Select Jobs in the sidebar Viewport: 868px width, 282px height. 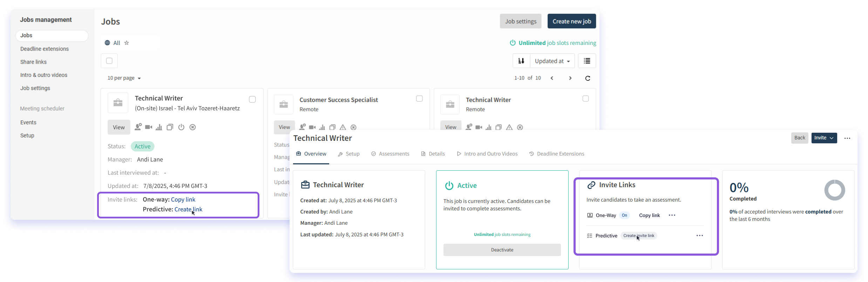pos(52,35)
